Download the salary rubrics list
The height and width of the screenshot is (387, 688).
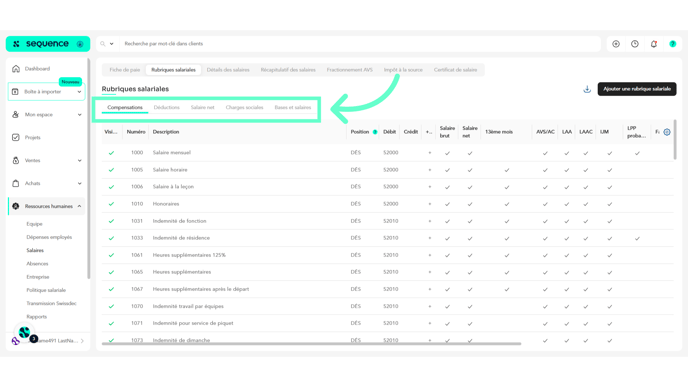tap(587, 89)
